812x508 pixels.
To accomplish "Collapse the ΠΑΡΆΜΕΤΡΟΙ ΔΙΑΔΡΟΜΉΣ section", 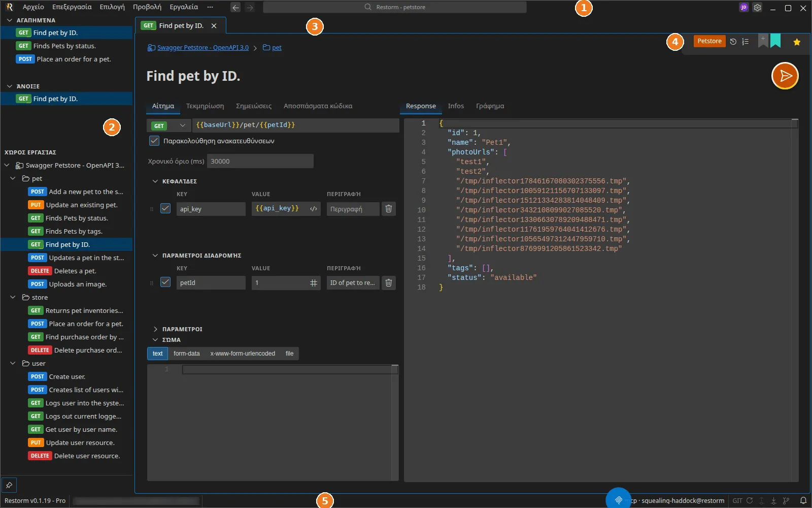I will (x=155, y=256).
